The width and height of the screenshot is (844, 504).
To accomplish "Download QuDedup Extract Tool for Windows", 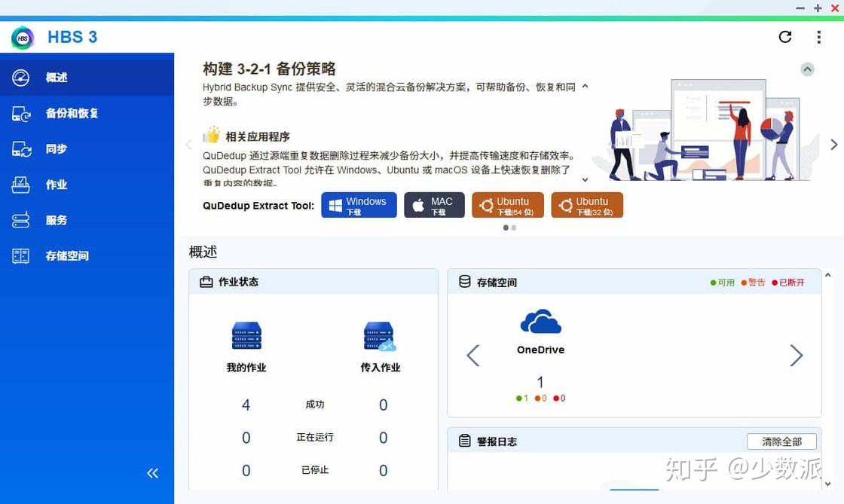I will tap(359, 206).
